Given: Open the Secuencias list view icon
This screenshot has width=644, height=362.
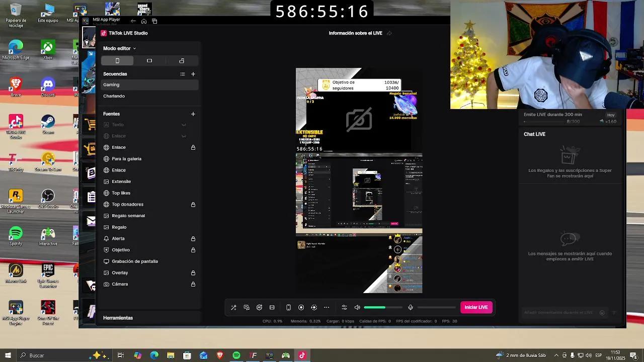Looking at the screenshot, I should pyautogui.click(x=182, y=74).
